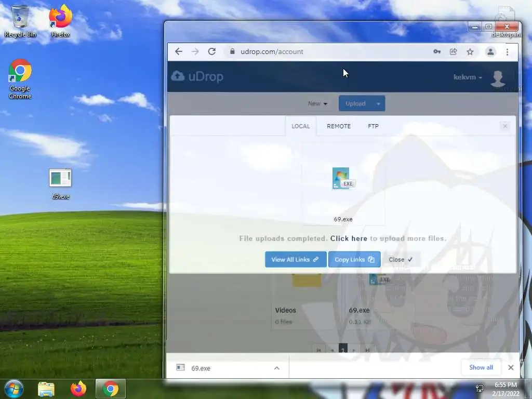Open Windows Explorer from taskbar
The width and height of the screenshot is (532, 399).
click(x=46, y=389)
